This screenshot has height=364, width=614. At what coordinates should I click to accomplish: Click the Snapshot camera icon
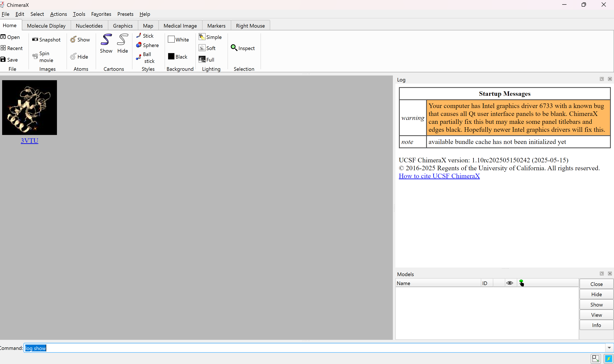pyautogui.click(x=35, y=39)
